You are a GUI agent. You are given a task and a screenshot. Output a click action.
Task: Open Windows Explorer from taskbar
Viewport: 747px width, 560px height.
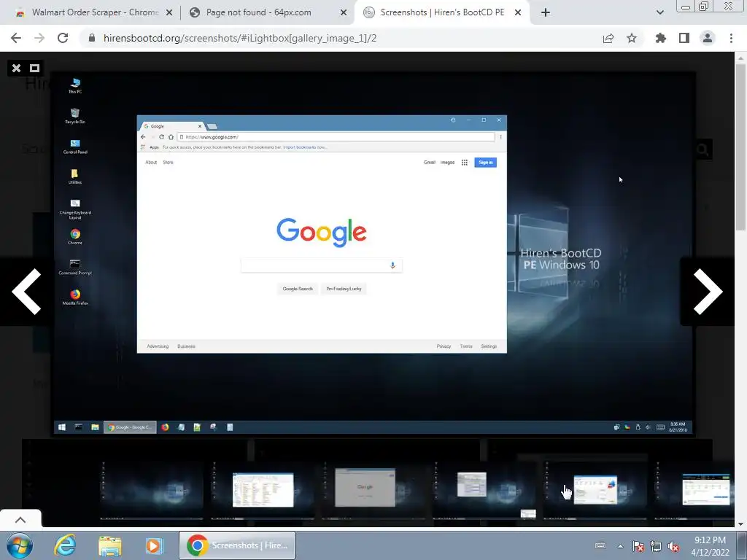(x=110, y=545)
